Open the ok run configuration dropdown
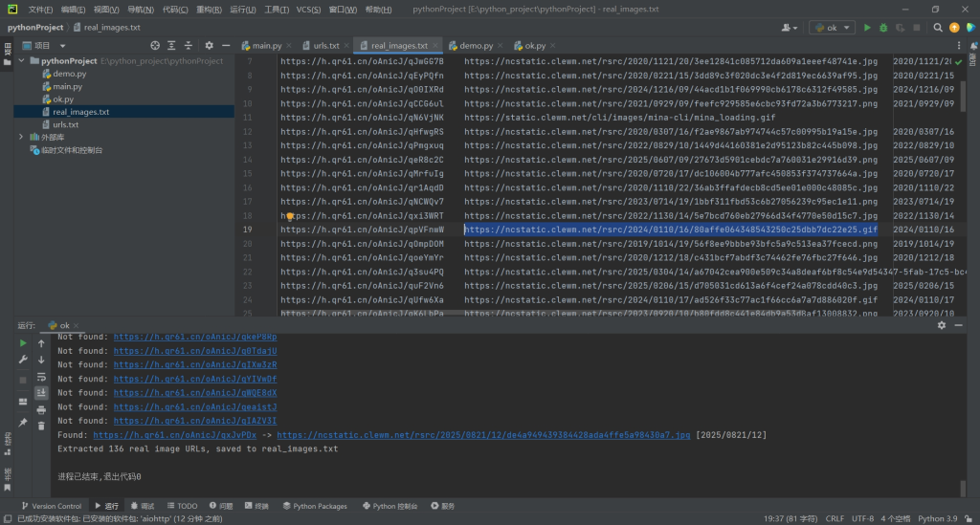 (832, 28)
